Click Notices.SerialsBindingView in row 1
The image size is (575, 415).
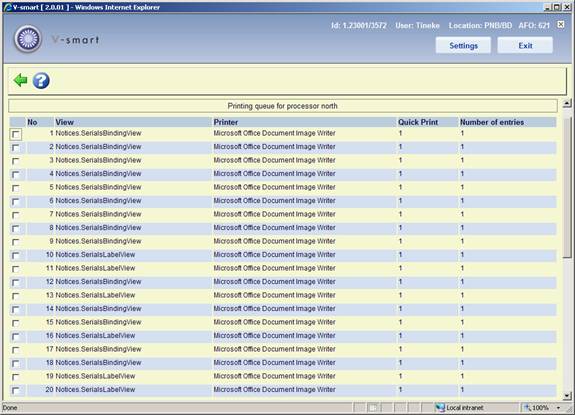[98, 133]
